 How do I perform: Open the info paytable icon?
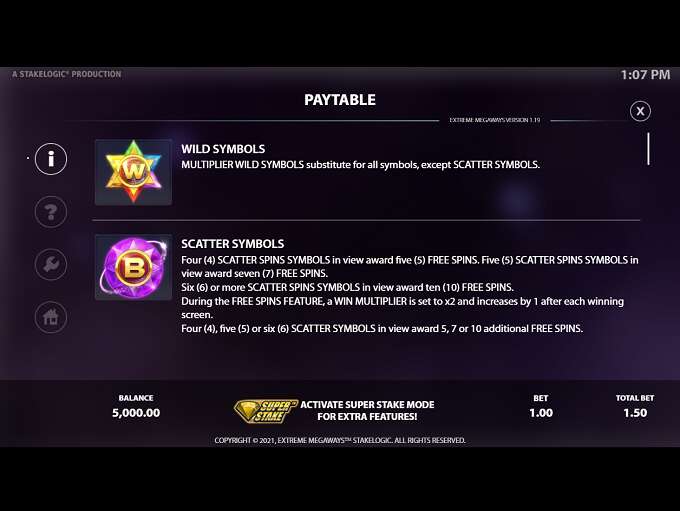51,159
